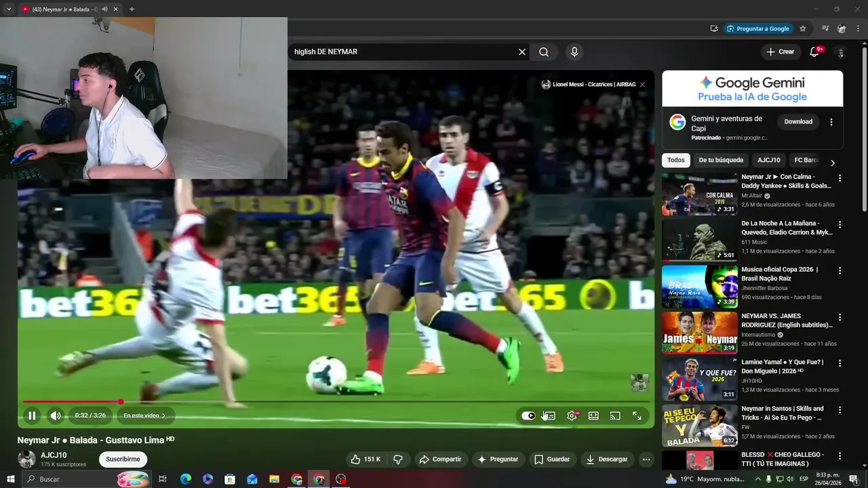Select the 'Todos' filter chip
Viewport: 868px width, 488px height.
pyautogui.click(x=676, y=161)
